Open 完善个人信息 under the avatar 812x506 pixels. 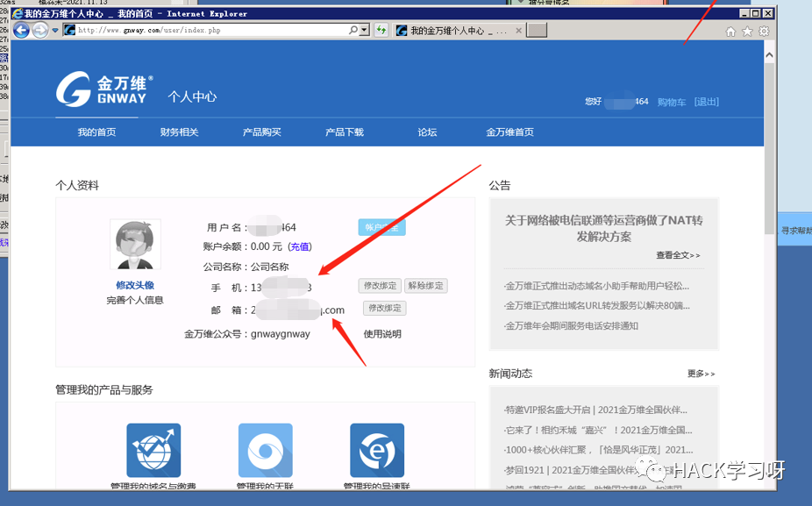point(135,300)
